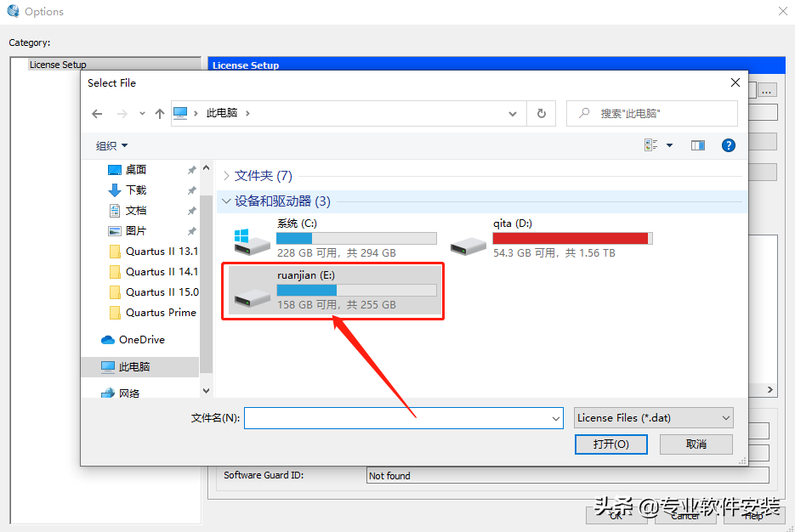The width and height of the screenshot is (795, 532).
Task: Click the computer icon in address bar
Action: pyautogui.click(x=180, y=113)
